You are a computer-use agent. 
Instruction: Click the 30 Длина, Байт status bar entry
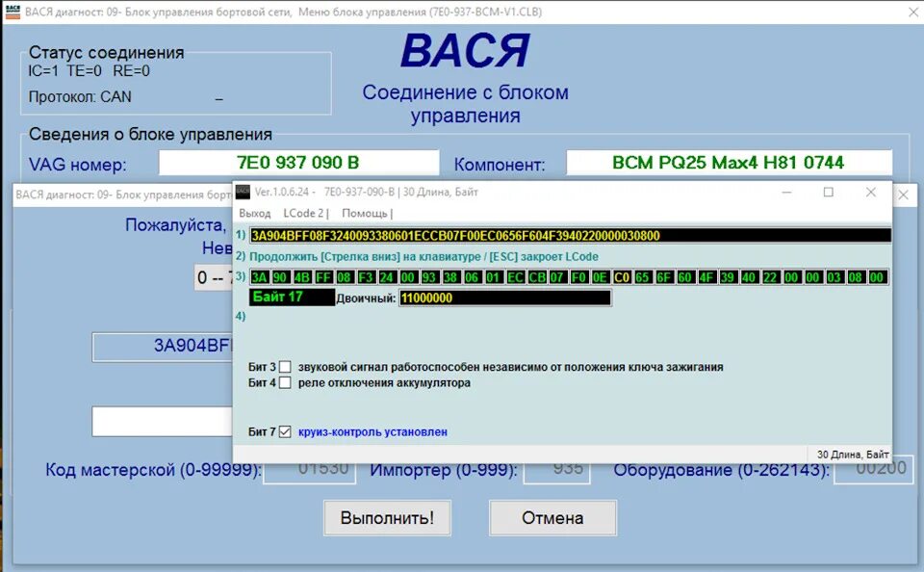[852, 455]
